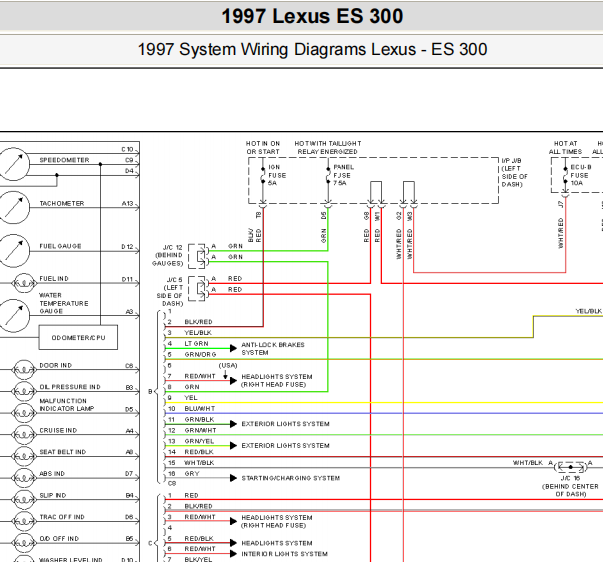Click the ECU-B FUSE 10A label
The width and height of the screenshot is (603, 562).
[580, 175]
